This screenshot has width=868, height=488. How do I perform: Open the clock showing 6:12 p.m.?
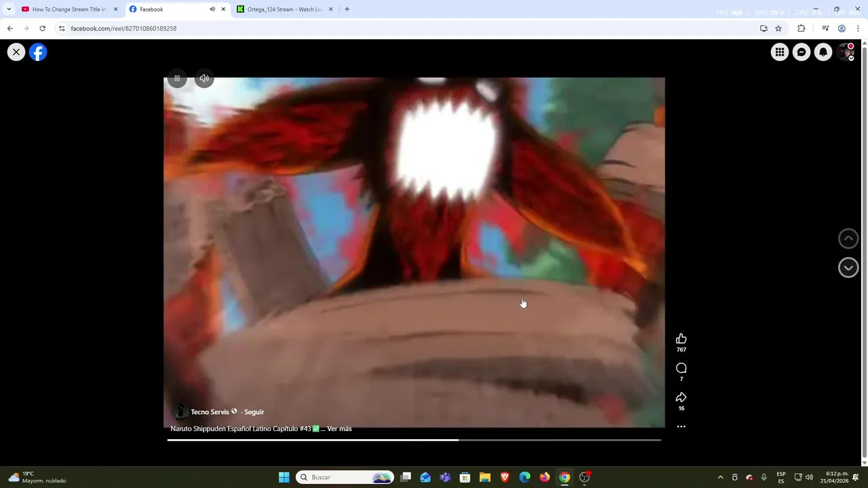(834, 477)
